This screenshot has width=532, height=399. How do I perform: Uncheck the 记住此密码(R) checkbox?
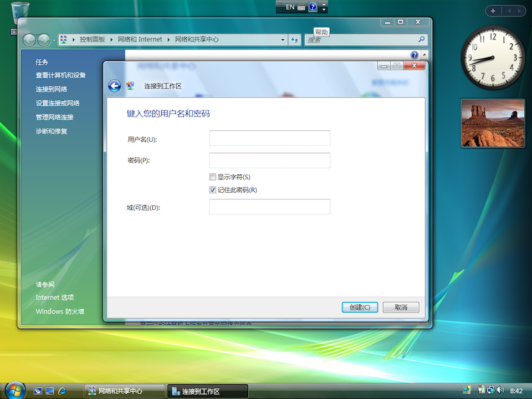(x=213, y=190)
